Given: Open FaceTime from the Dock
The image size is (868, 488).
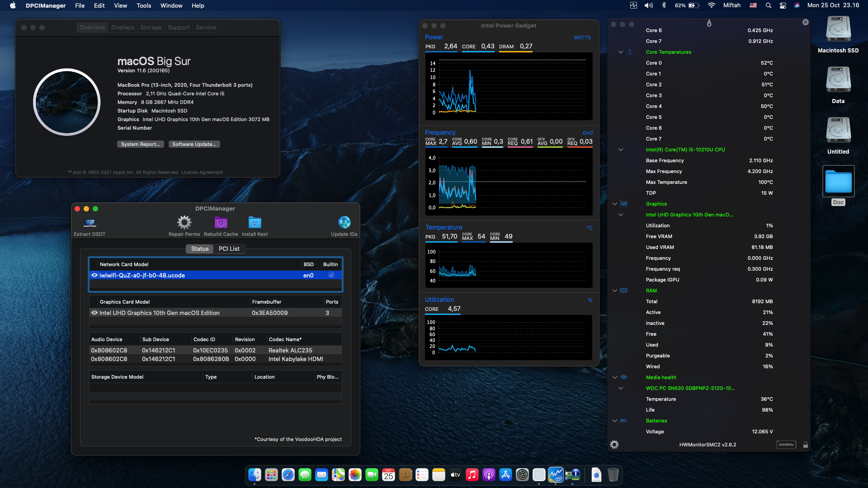Looking at the screenshot, I should tap(372, 475).
